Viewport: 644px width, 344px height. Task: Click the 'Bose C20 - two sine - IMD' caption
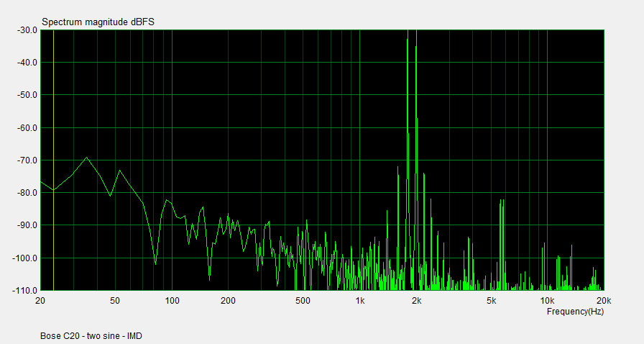point(91,336)
